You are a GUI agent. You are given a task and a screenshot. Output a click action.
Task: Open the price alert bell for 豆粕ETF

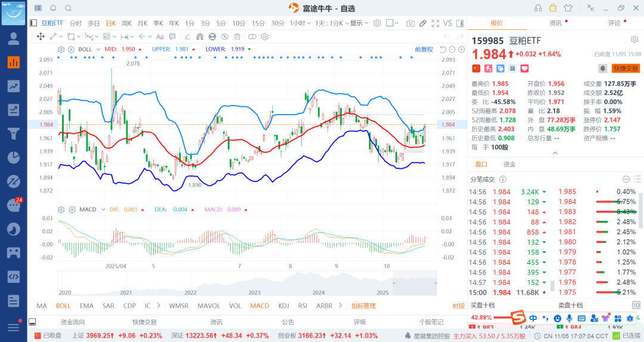tap(603, 69)
